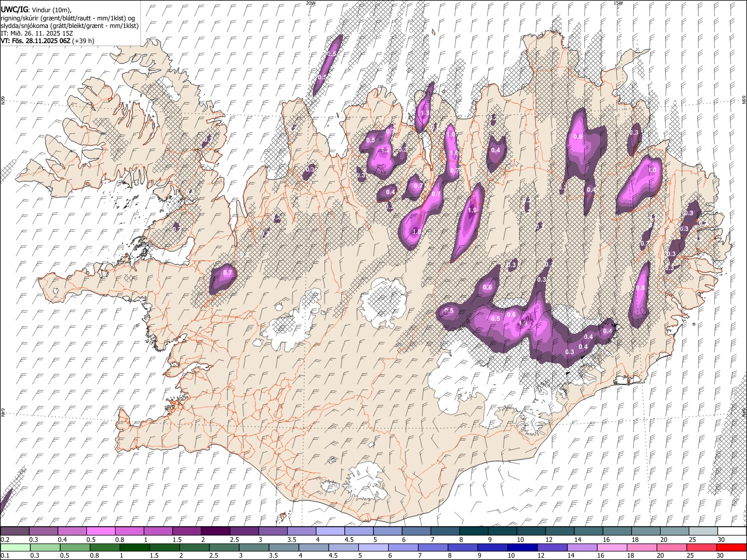This screenshot has height=560, width=747.
Task: Choose the lavender snow swatch between 4 and 4.5
Action: tap(331, 531)
